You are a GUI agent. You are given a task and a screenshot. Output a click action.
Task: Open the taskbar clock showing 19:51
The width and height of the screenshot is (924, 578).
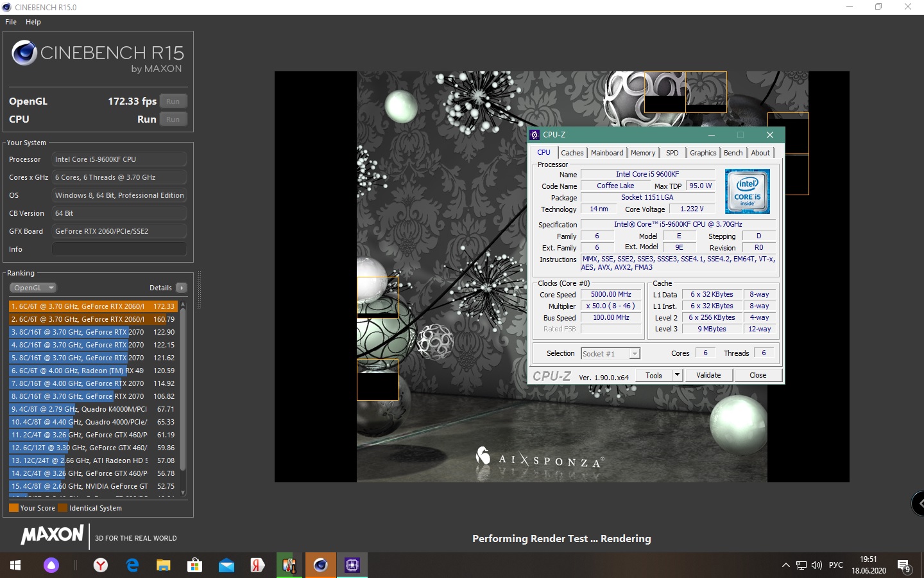pyautogui.click(x=869, y=565)
